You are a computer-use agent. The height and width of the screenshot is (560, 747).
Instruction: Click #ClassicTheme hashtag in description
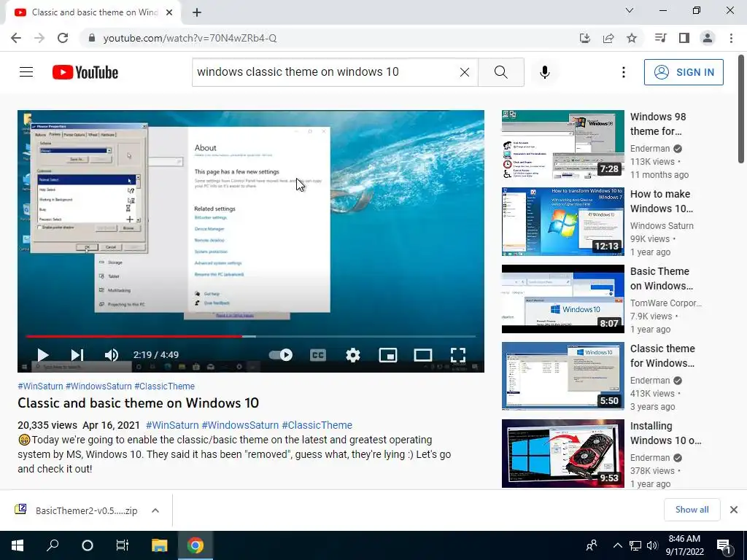tap(317, 425)
